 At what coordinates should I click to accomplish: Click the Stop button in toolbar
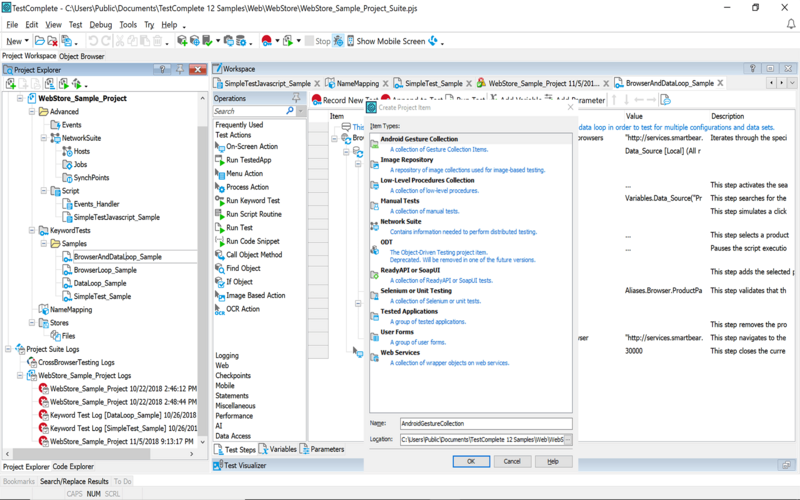[x=317, y=41]
